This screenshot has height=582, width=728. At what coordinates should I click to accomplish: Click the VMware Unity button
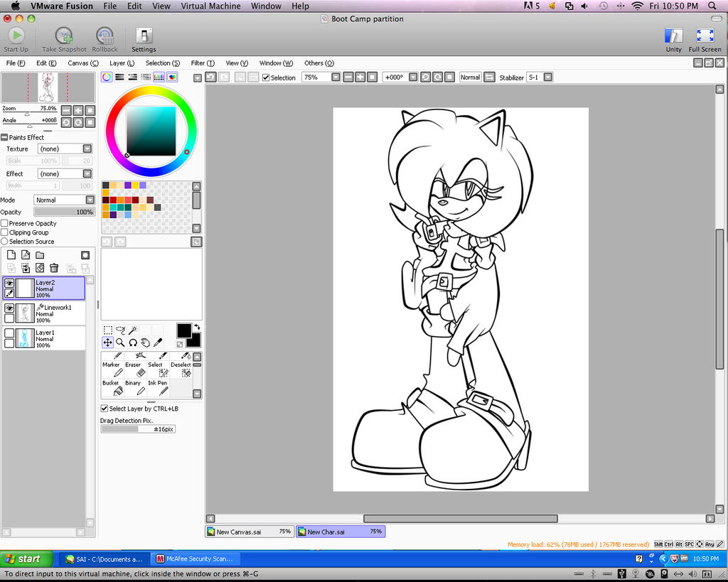click(673, 40)
